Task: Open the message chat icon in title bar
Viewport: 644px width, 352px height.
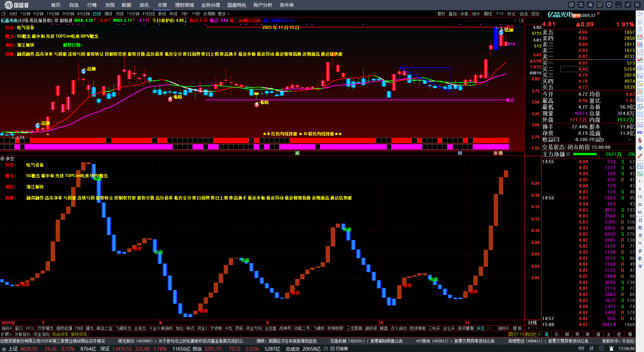Action: click(571, 5)
